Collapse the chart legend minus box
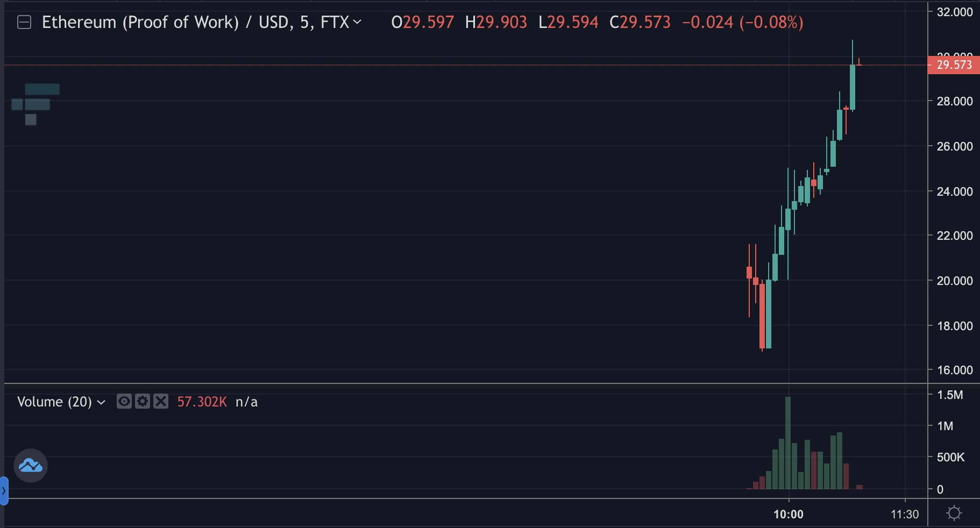This screenshot has height=528, width=980. (24, 23)
